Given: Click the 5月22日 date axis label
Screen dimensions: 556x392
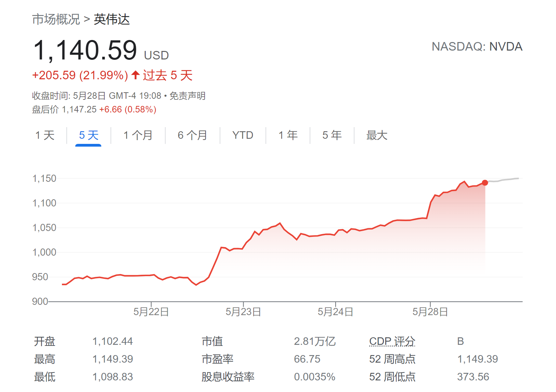Looking at the screenshot, I should (151, 312).
